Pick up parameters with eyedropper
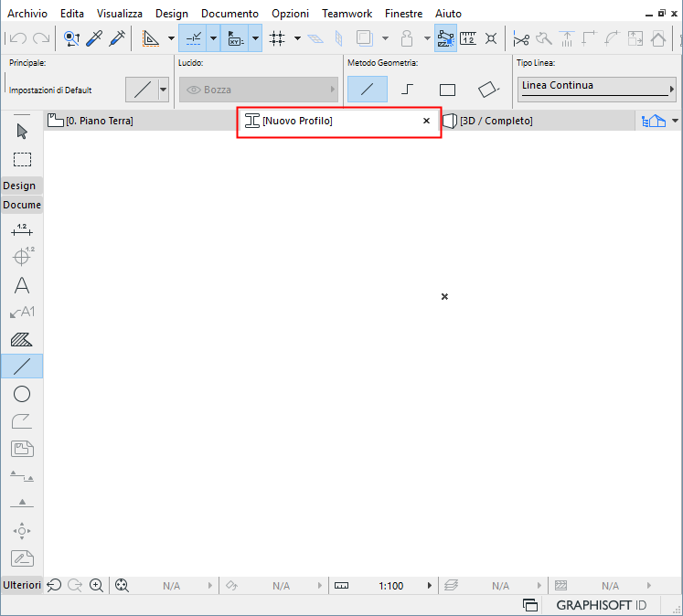This screenshot has height=616, width=683. 94,38
